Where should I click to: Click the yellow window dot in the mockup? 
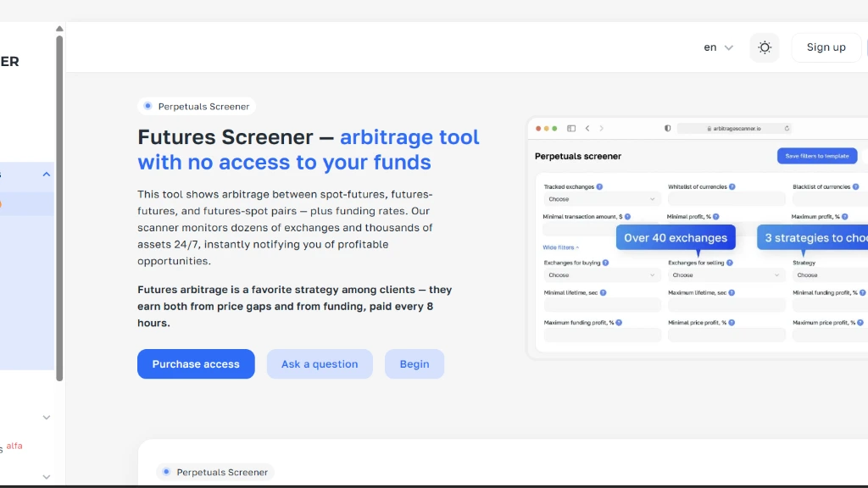(x=547, y=129)
